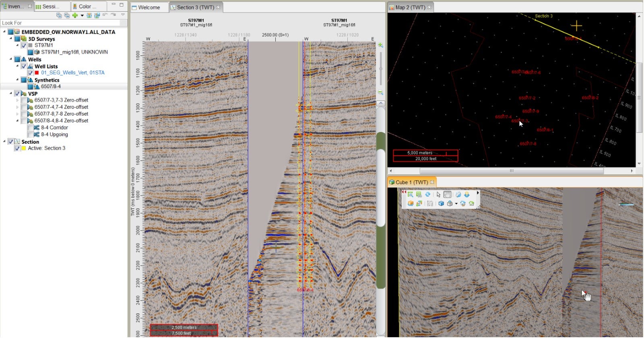Select the 01_SEG_Wells_Vert, 01STA well list
The image size is (644, 338).
coord(72,73)
